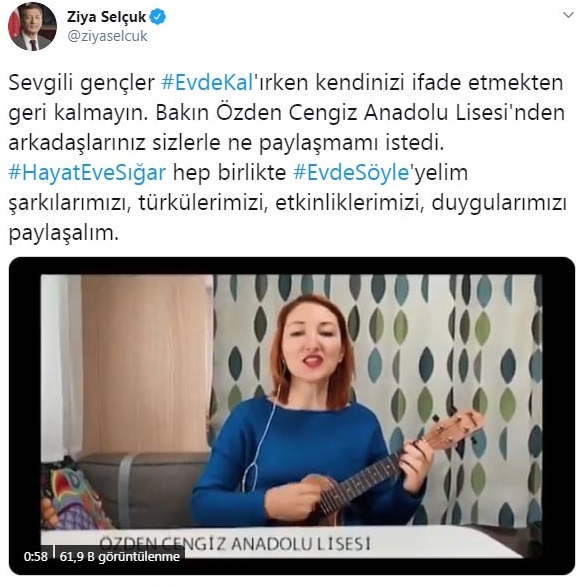Open the Ziya Selçuk display name
Screen dimensions: 583x586
coord(106,17)
